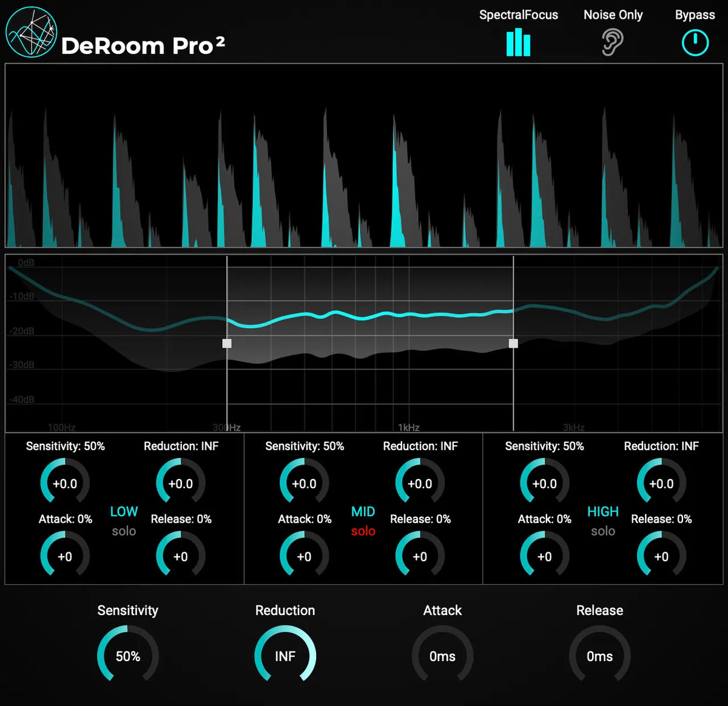
Task: Select the right crossover handle near 3kHz
Action: [x=513, y=343]
